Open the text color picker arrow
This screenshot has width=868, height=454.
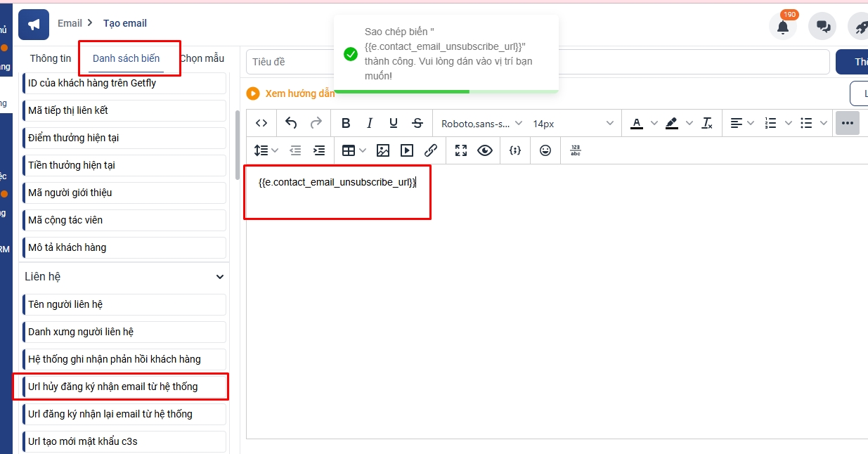(654, 123)
